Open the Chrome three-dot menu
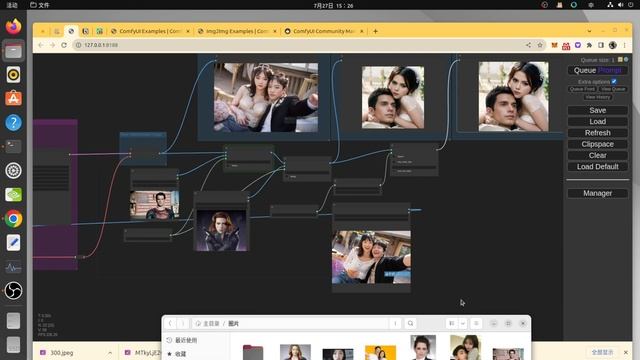Viewport: 640px width, 360px height. [x=624, y=45]
